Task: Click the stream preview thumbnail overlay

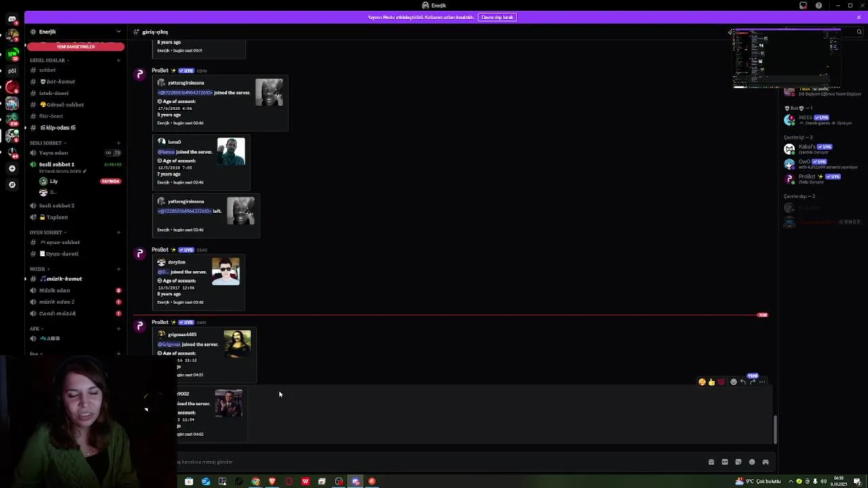Action: [x=787, y=59]
